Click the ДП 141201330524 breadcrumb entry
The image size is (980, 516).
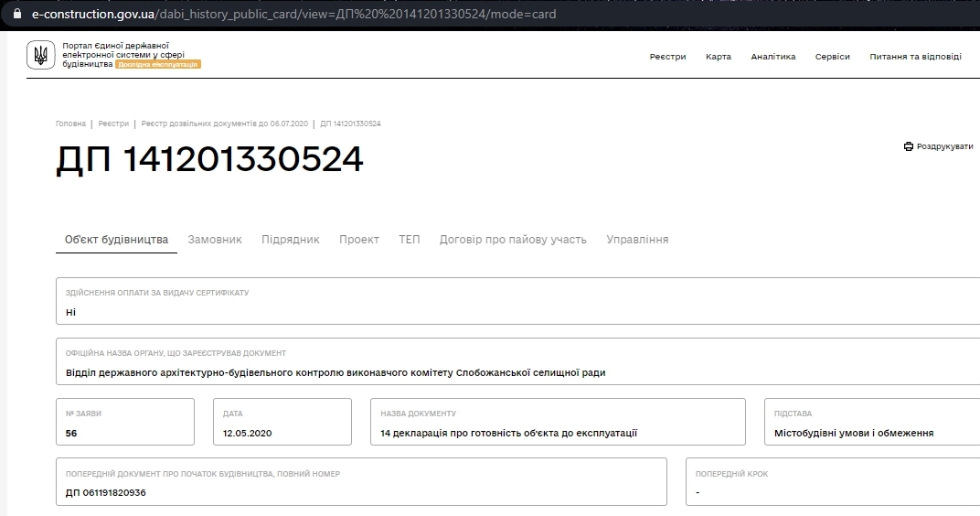pyautogui.click(x=351, y=124)
